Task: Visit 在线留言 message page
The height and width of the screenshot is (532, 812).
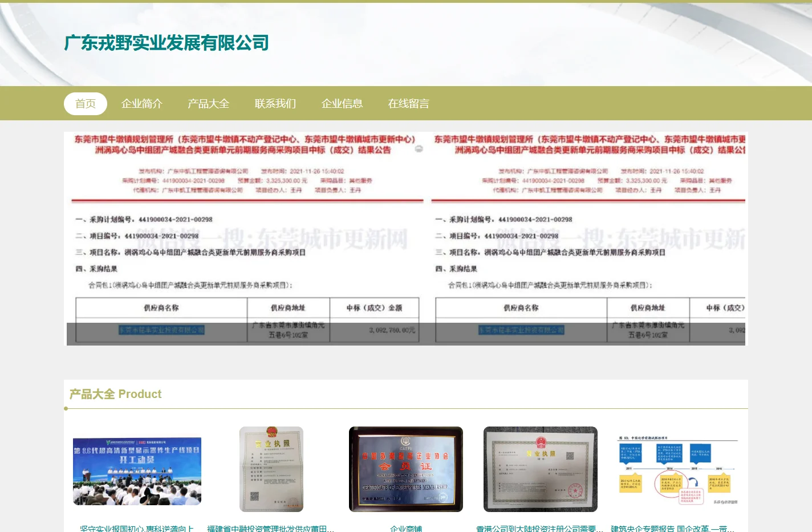Action: pos(409,104)
